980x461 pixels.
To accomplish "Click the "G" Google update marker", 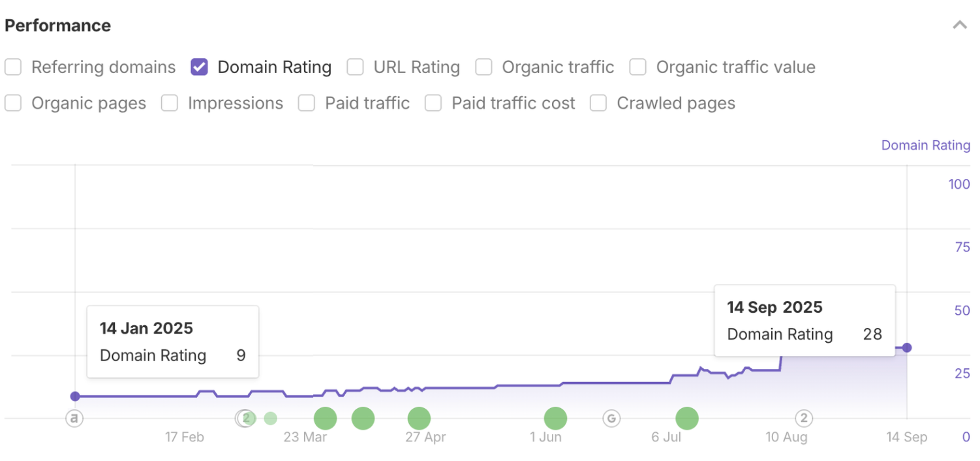I will [x=611, y=419].
